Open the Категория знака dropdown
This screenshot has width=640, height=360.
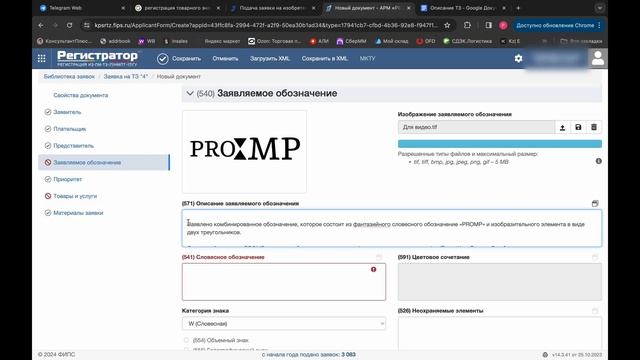[x=284, y=324]
